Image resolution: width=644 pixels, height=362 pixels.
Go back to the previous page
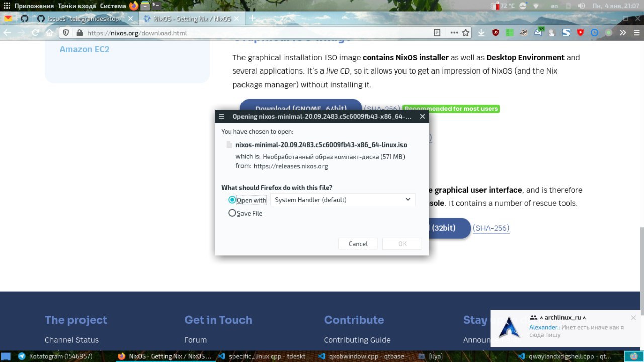tap(8, 33)
